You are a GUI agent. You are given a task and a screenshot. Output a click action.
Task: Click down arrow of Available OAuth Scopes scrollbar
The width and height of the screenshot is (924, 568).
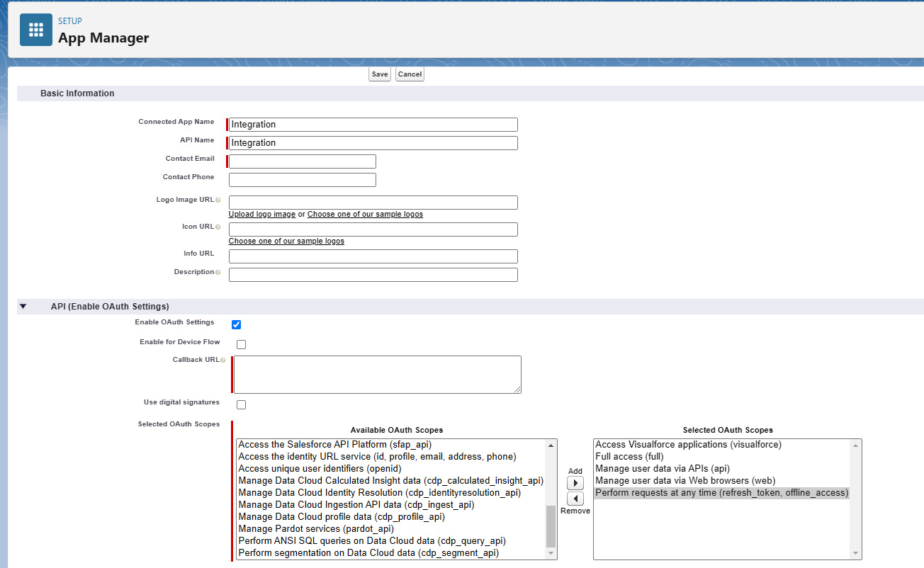coord(551,554)
